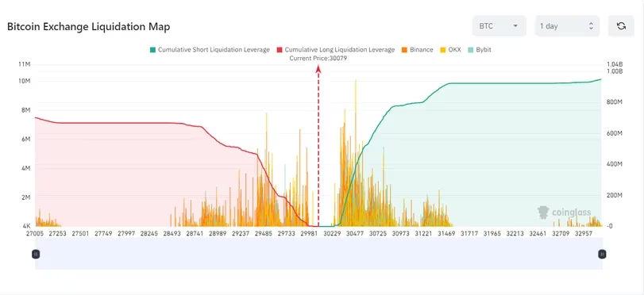The width and height of the screenshot is (644, 295).
Task: Click the 31965 x-axis label
Action: 492,232
